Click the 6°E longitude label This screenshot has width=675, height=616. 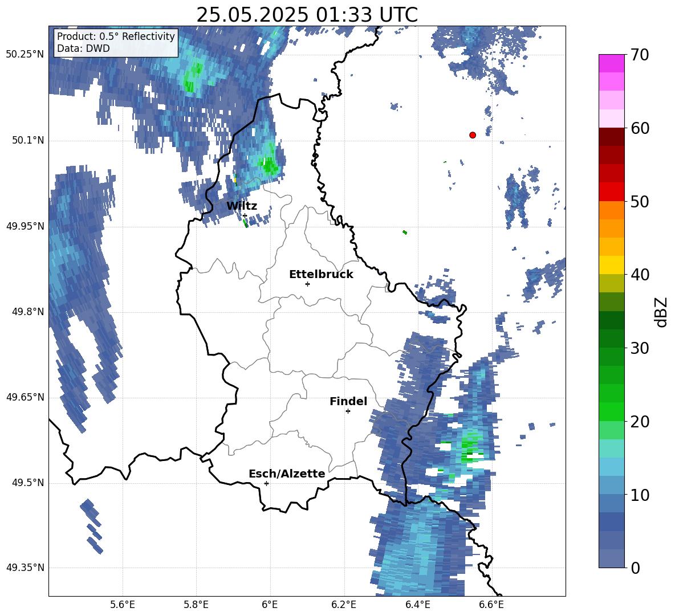(x=270, y=605)
